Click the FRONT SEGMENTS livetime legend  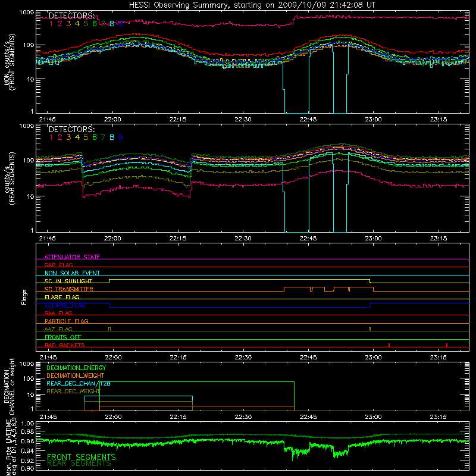(x=82, y=456)
